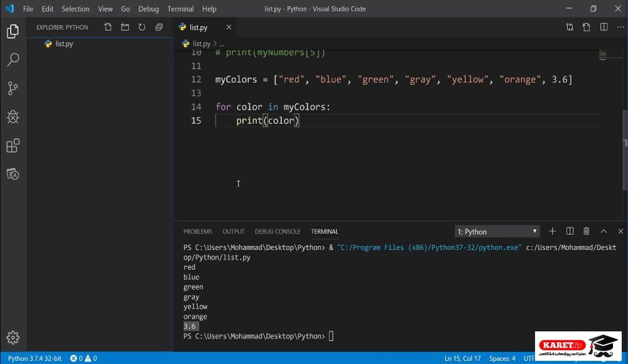Click the print(color) statement on line 15
The width and height of the screenshot is (628, 364).
[x=268, y=120]
